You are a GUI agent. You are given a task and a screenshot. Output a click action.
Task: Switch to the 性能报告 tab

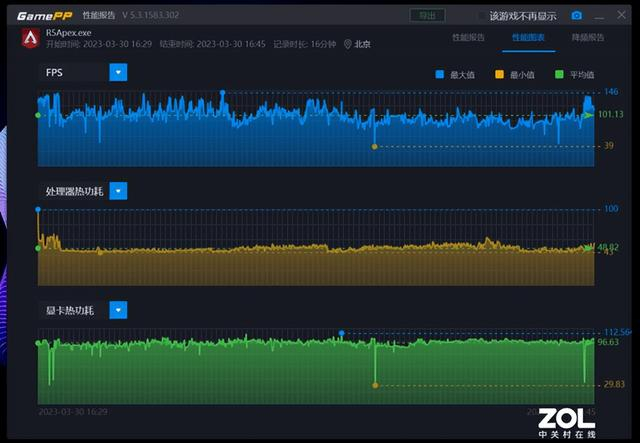point(469,37)
